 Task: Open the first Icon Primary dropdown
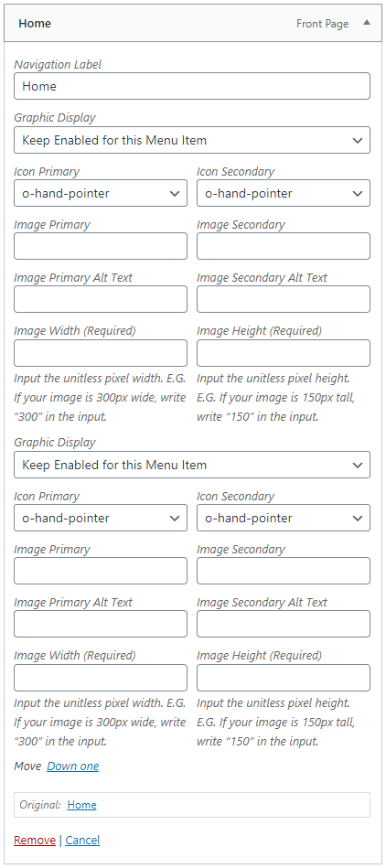coord(101,193)
